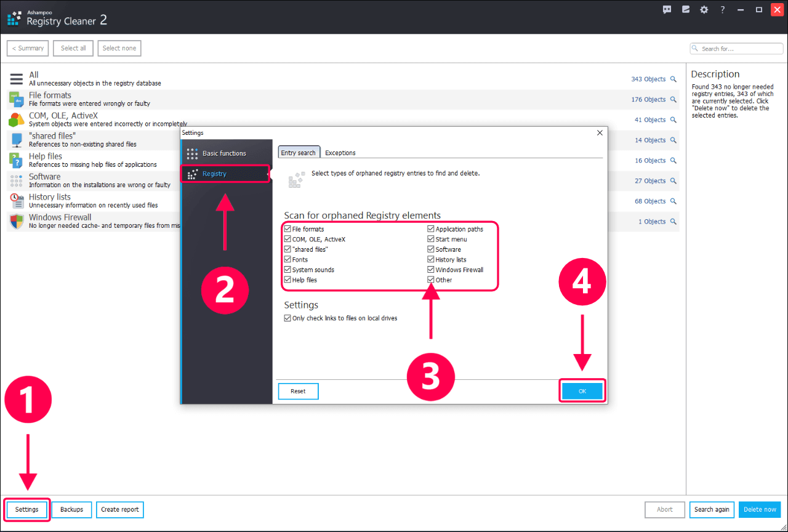The height and width of the screenshot is (532, 788).
Task: Select the History lists row text
Action: coord(50,197)
